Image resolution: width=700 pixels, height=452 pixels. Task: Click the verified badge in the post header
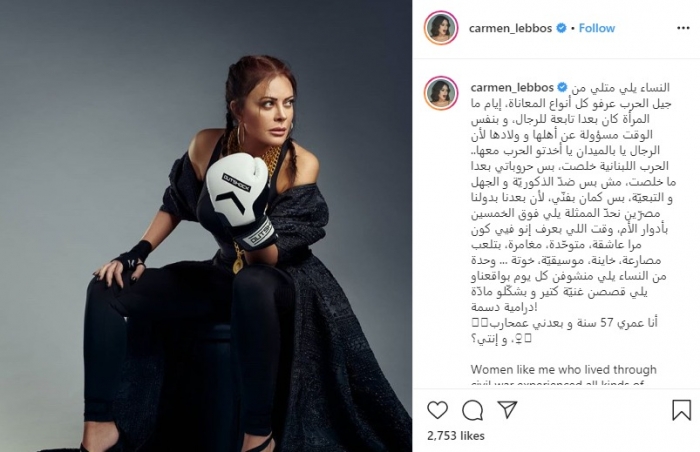pyautogui.click(x=562, y=28)
